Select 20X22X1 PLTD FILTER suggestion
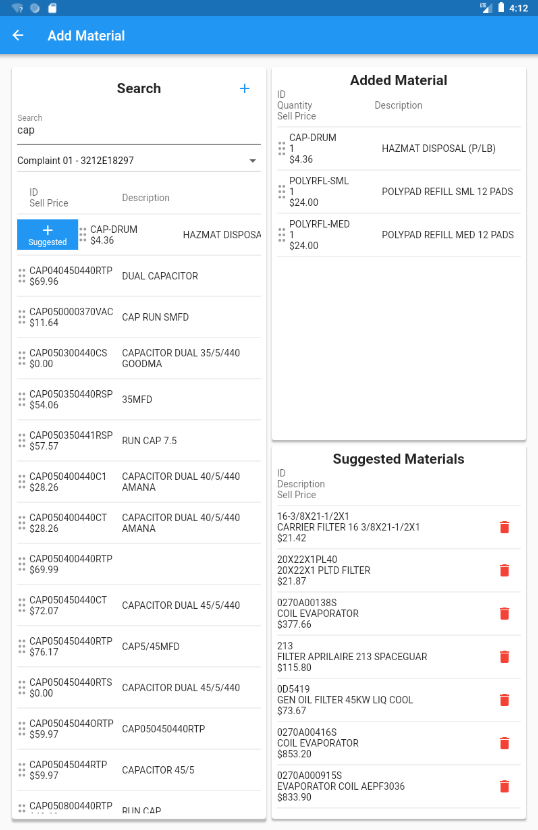Viewport: 538px width, 830px height. [x=324, y=570]
